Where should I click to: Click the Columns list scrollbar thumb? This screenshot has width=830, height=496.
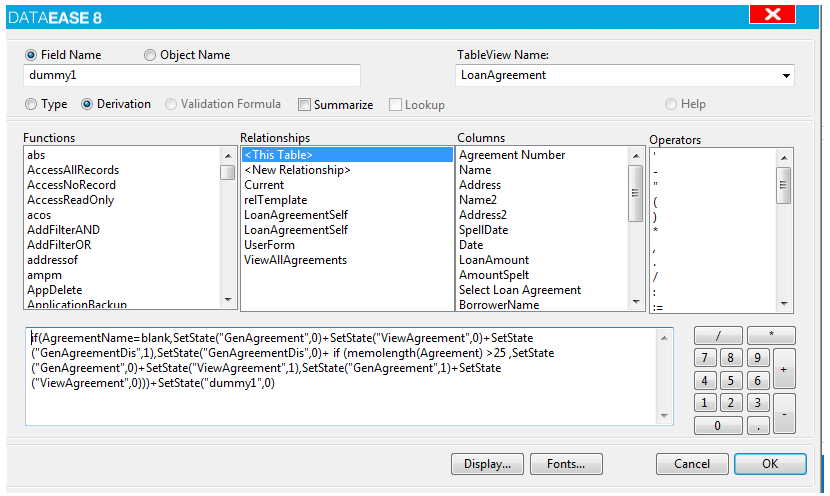pos(636,193)
